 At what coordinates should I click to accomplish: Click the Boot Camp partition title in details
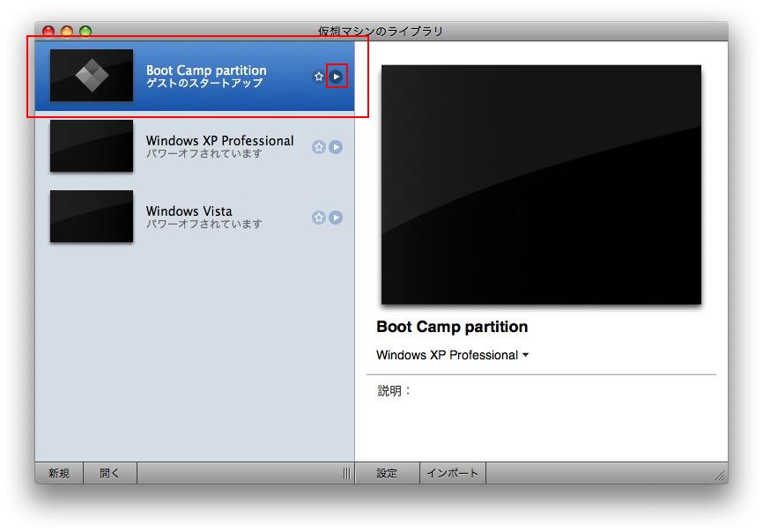pyautogui.click(x=452, y=327)
